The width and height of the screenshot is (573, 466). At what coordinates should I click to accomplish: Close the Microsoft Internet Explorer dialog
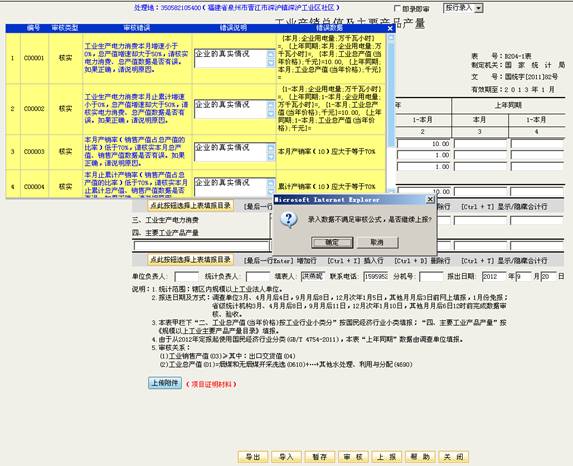tap(430, 199)
